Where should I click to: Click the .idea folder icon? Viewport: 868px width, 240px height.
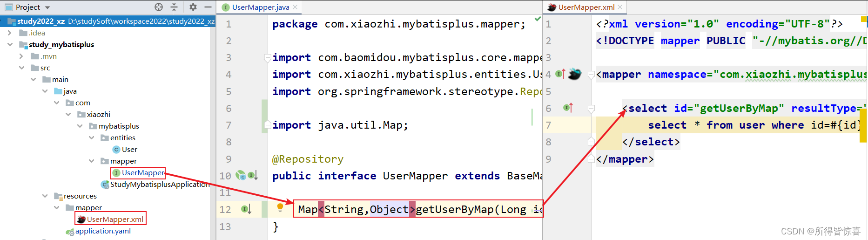(x=23, y=33)
